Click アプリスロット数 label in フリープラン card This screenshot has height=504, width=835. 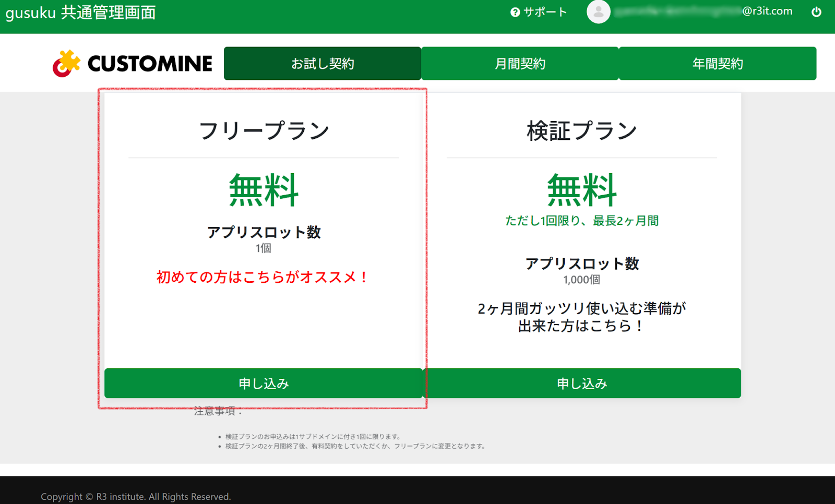pos(264,232)
